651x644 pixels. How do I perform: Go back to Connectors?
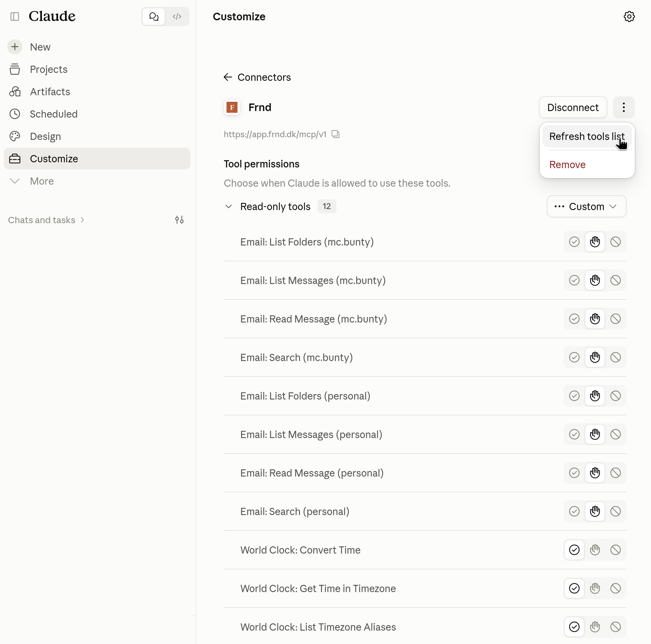(x=257, y=77)
